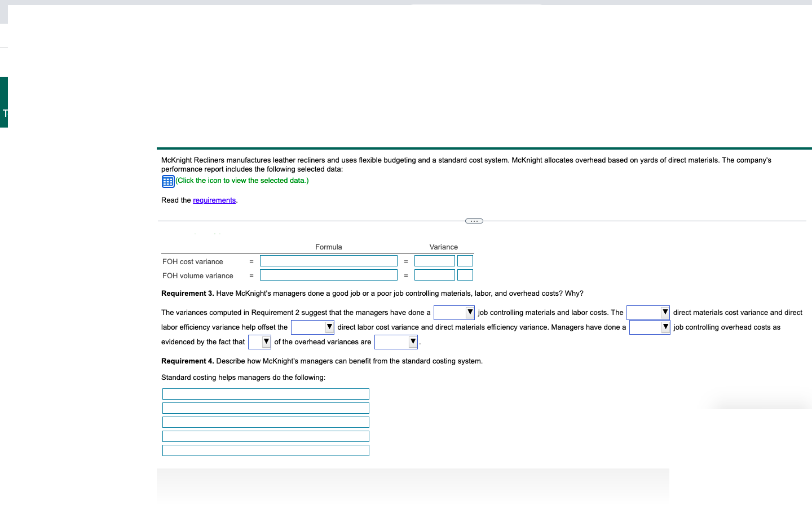This screenshot has width=812, height=508.
Task: Click the ellipsis divider expander button
Action: tap(474, 221)
